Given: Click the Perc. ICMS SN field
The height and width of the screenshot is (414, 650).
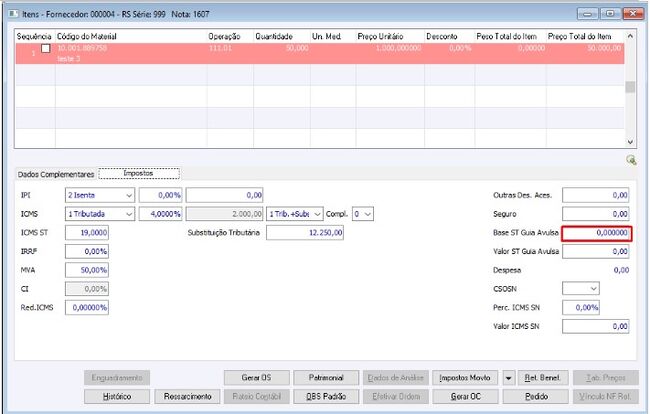Looking at the screenshot, I should point(581,307).
